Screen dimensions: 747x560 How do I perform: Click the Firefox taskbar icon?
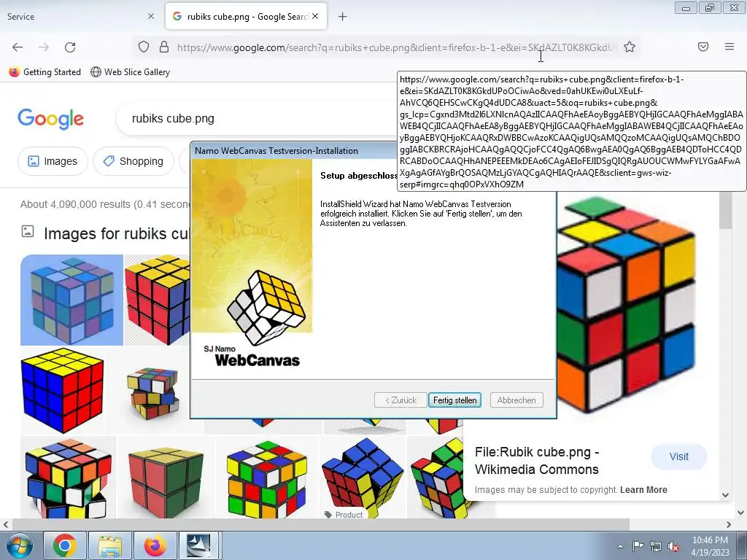point(155,545)
